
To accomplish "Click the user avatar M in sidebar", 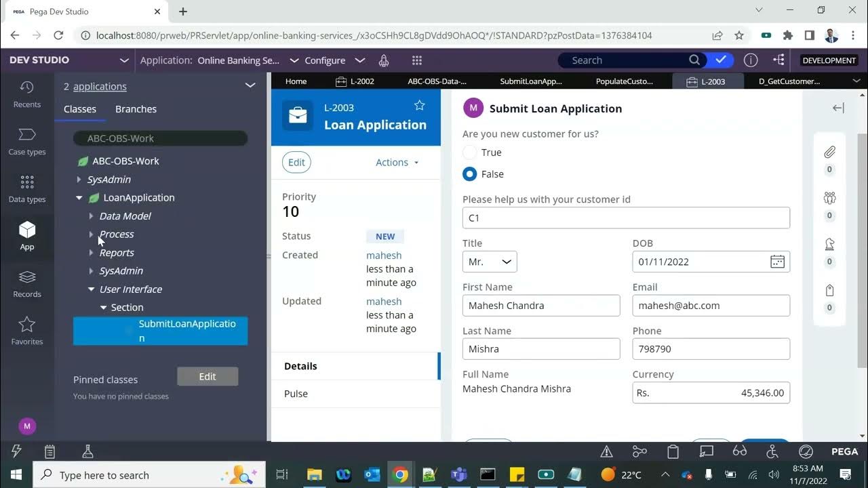I will pos(26,426).
